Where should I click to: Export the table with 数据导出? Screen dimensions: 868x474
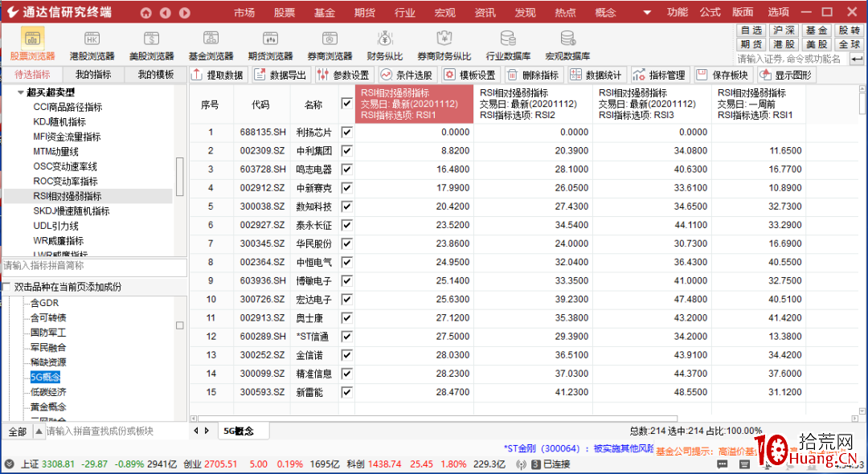(x=282, y=76)
